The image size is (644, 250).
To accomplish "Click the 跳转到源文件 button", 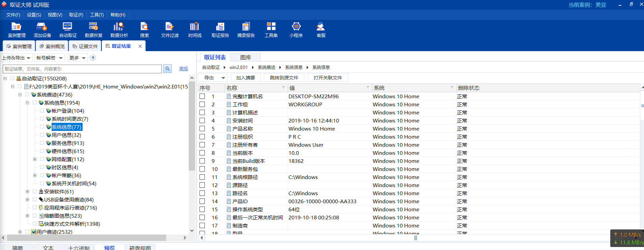I will [x=284, y=78].
